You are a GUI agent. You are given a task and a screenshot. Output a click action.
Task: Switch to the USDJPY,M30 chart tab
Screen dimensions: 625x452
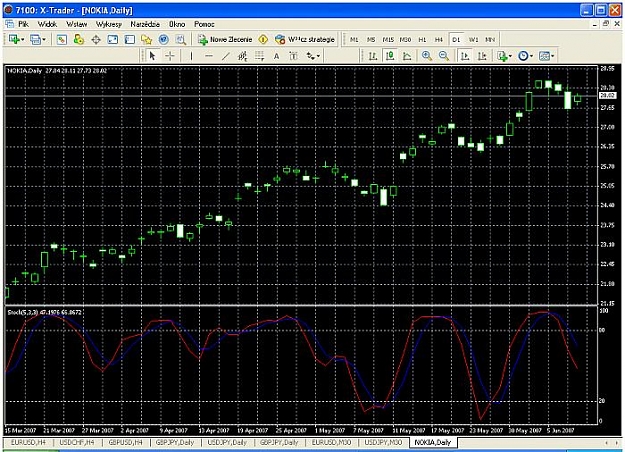tap(383, 442)
